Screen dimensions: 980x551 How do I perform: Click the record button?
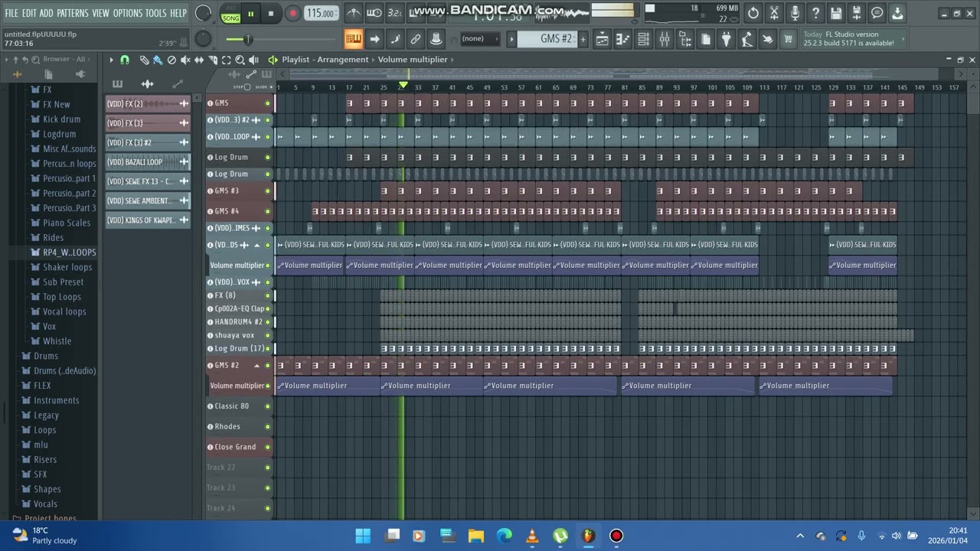click(x=292, y=14)
